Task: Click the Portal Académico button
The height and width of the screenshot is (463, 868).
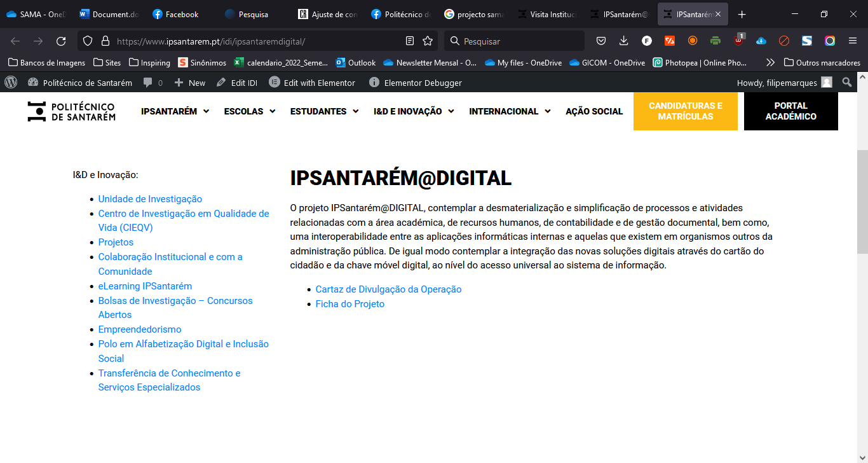Action: (x=791, y=111)
